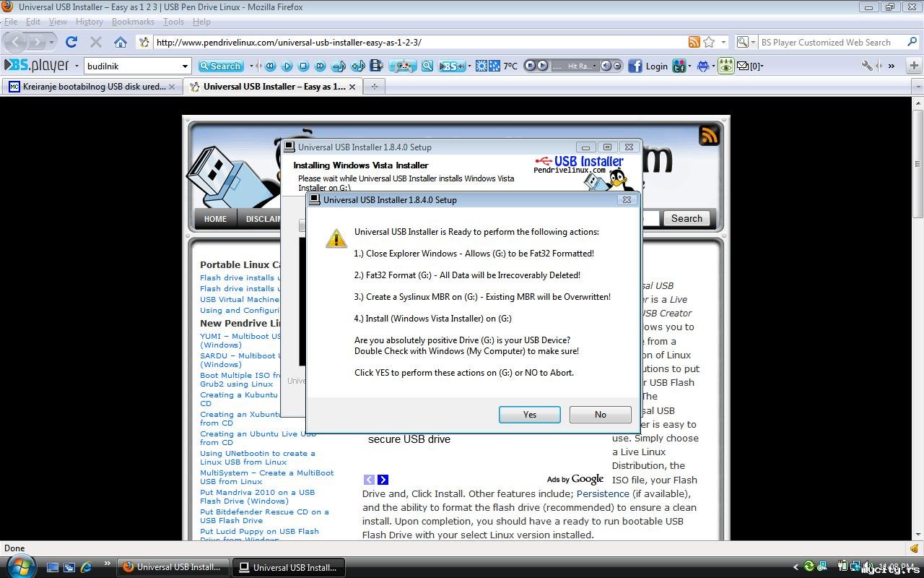Open the BS toolbar search term dropdown
Viewport: 924px width, 578px height.
[x=185, y=66]
